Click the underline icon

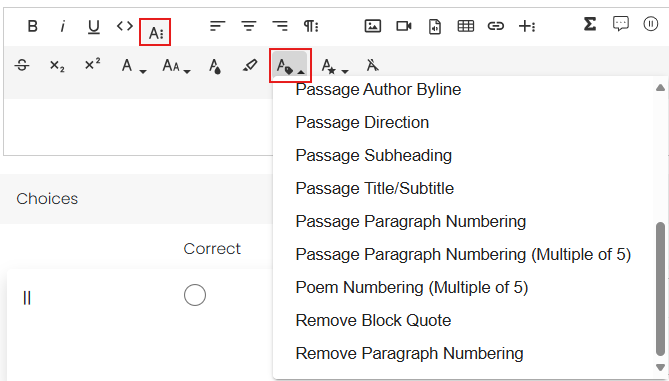(93, 27)
